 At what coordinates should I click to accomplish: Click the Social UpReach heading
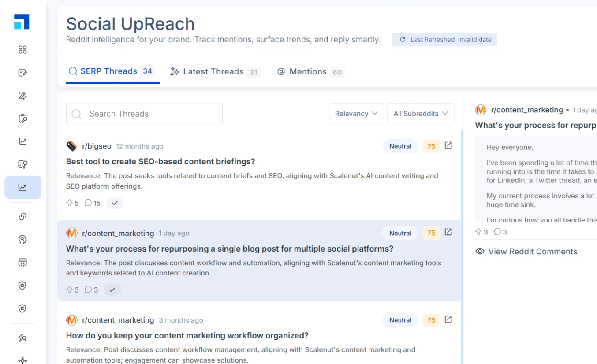pos(131,24)
